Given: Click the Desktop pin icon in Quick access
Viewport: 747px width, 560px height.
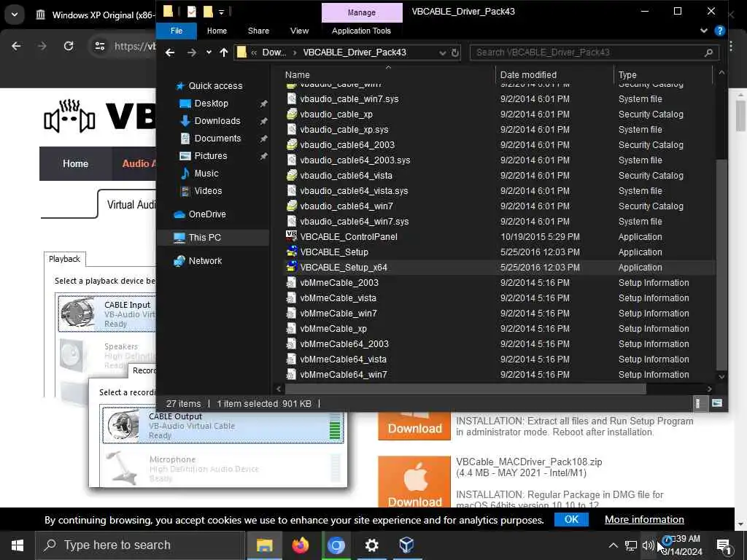Looking at the screenshot, I should (263, 104).
